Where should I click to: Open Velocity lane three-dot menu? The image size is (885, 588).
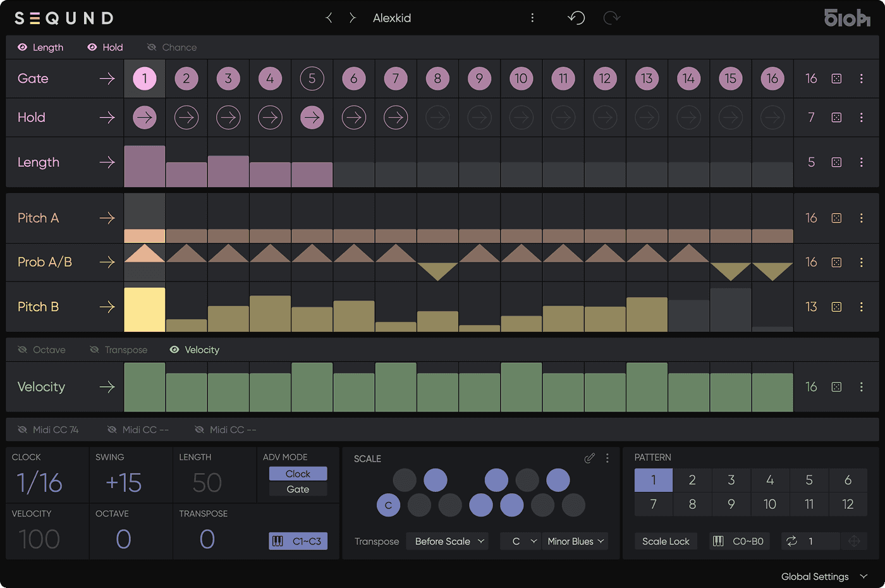(862, 387)
